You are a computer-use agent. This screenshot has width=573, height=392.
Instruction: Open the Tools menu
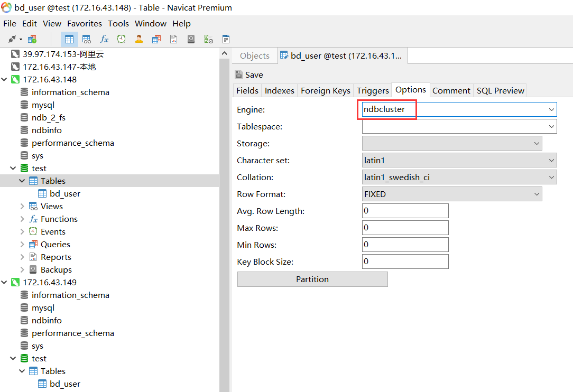point(118,23)
